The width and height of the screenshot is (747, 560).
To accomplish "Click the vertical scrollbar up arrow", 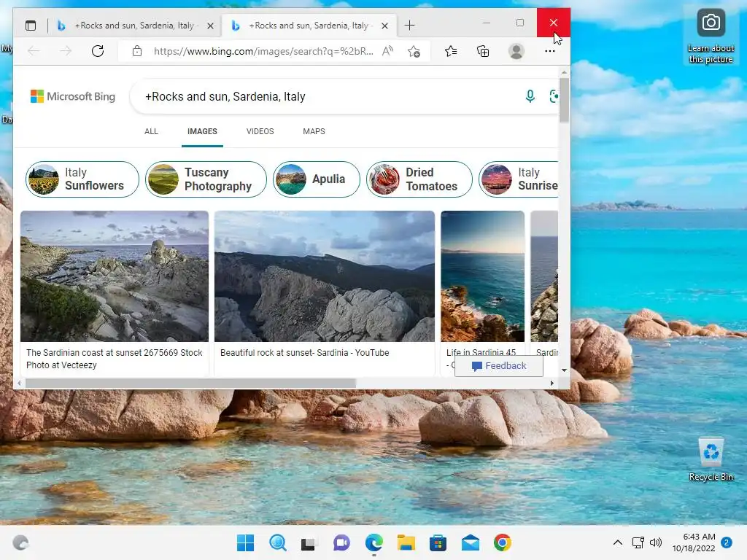I will coord(564,73).
